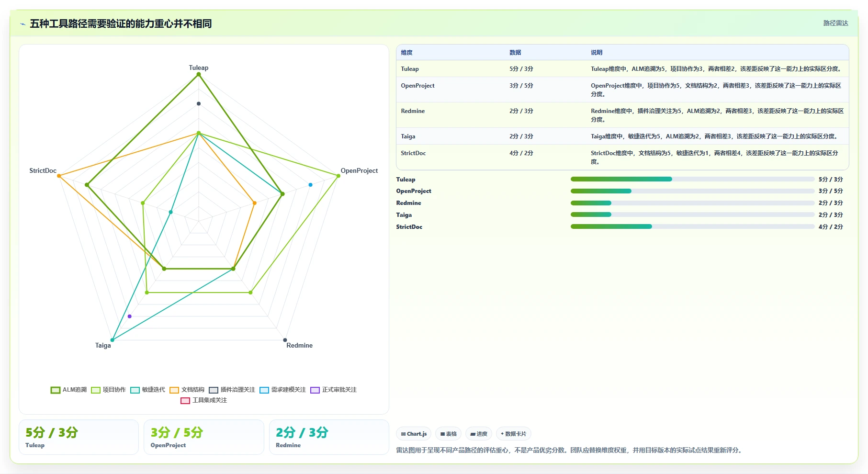The image size is (868, 474).
Task: Click the 敏捷迭代 point at Taiga vertex
Action: (113, 340)
